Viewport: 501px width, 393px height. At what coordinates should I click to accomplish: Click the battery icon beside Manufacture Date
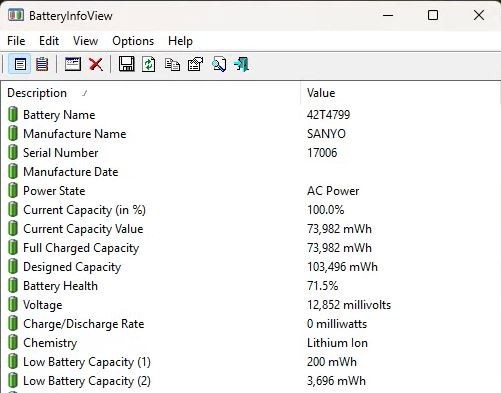click(x=13, y=171)
